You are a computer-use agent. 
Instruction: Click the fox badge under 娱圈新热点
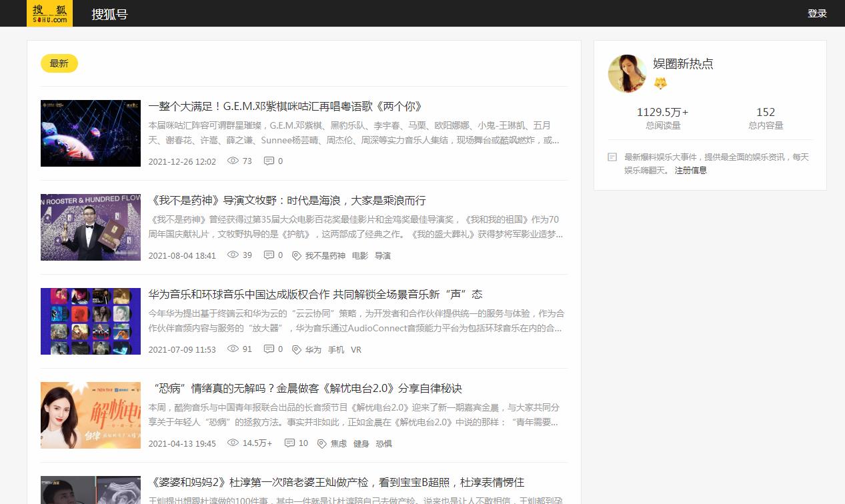coord(660,83)
